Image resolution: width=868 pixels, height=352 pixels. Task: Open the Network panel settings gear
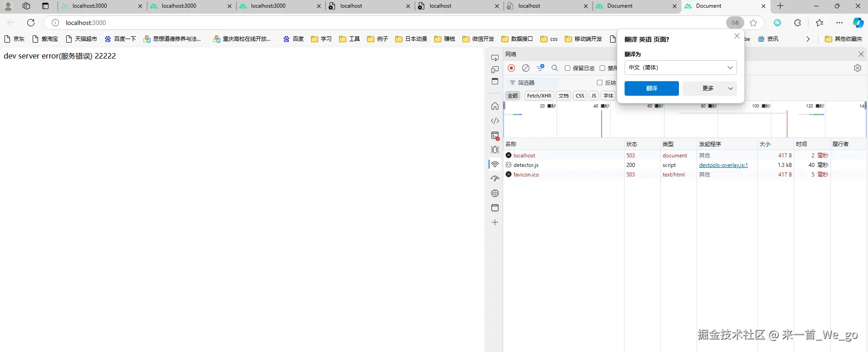click(858, 68)
